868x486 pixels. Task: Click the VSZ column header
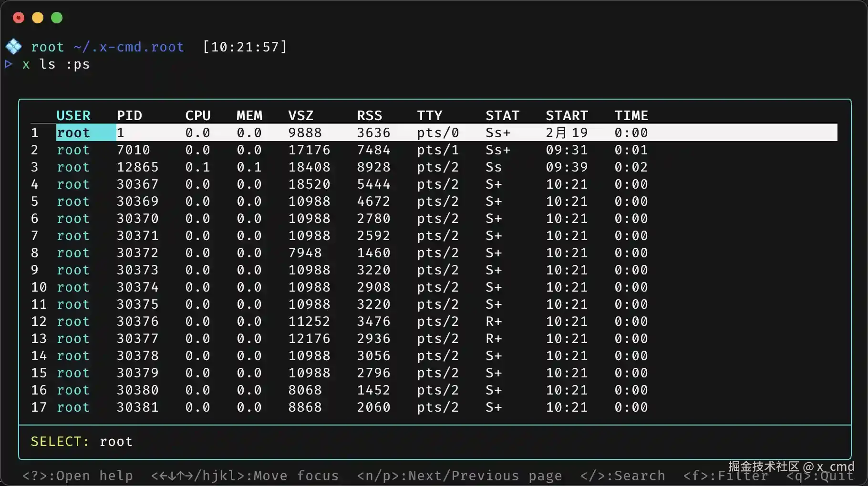[x=301, y=115]
